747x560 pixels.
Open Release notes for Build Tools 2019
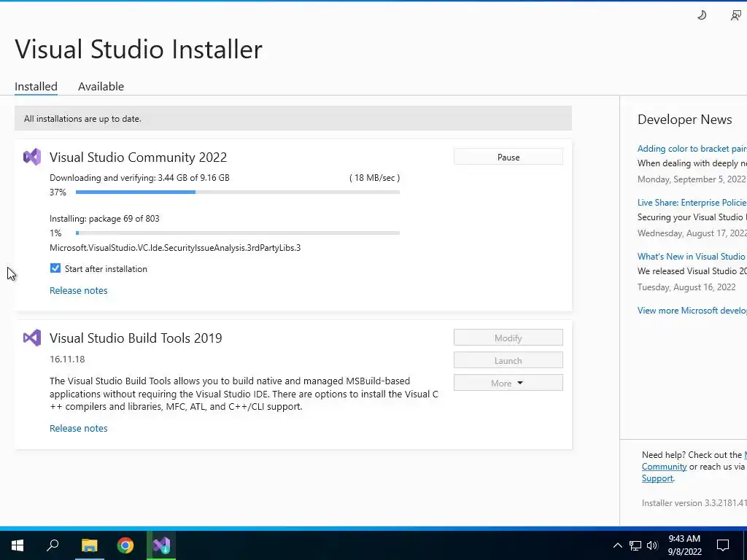(79, 428)
